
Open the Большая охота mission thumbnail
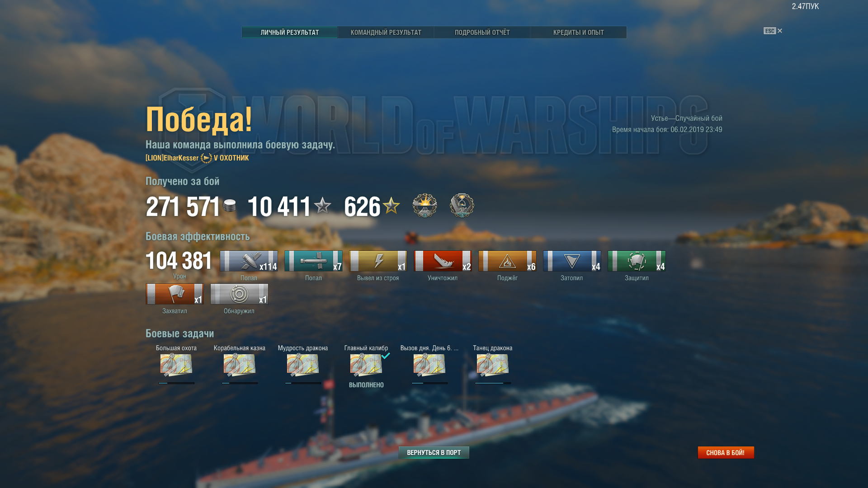[x=176, y=365]
